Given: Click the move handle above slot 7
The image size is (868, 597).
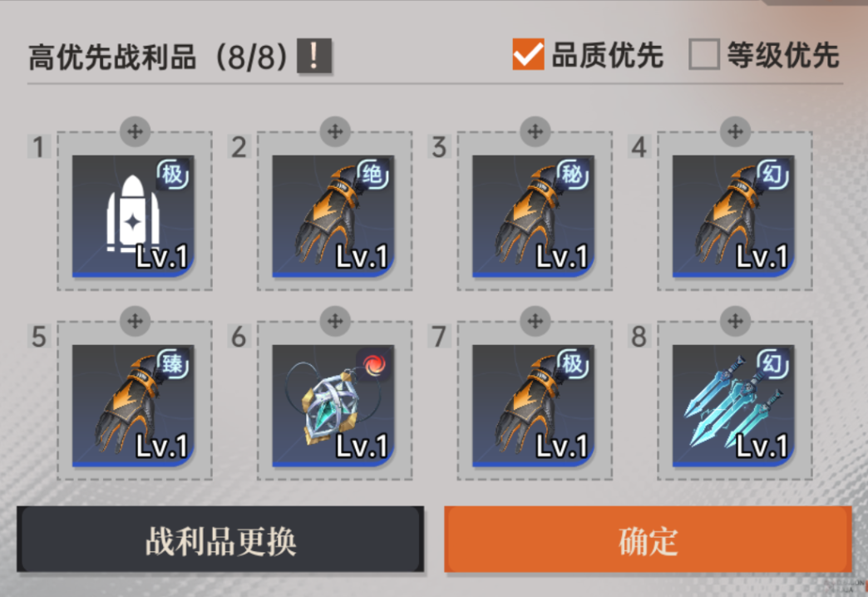Looking at the screenshot, I should (x=535, y=321).
